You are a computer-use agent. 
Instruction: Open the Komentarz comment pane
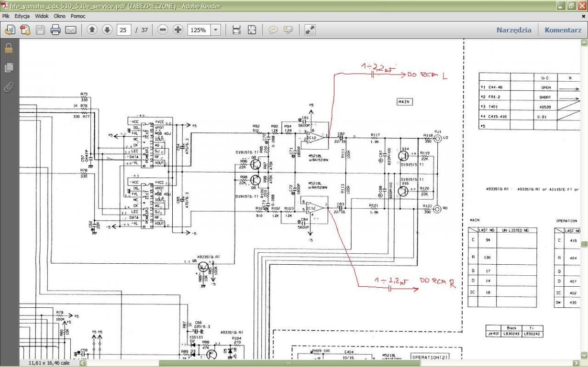point(563,30)
